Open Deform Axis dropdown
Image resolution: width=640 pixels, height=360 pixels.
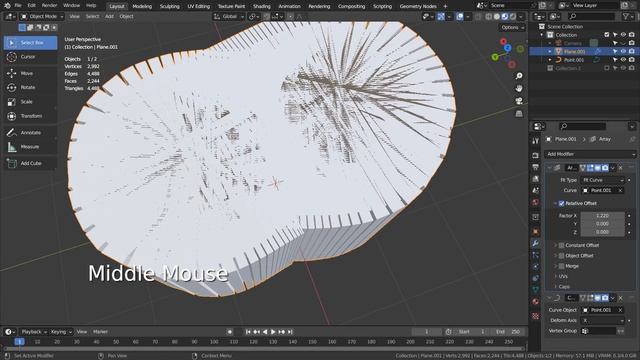(603, 320)
